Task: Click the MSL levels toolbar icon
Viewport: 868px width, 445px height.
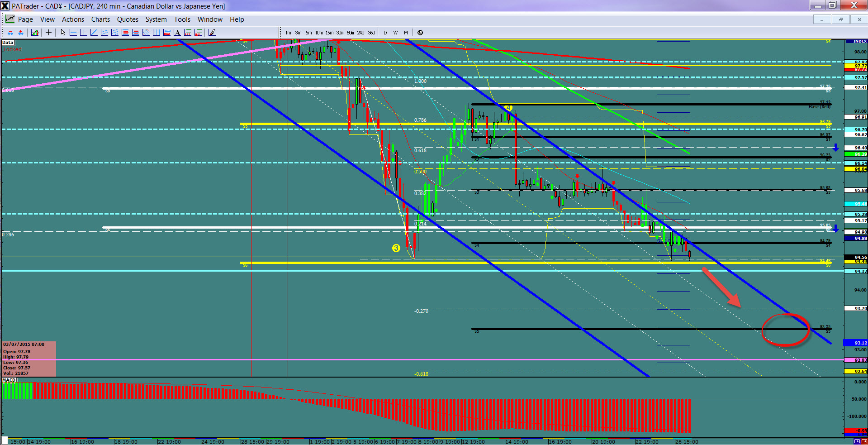Action: (x=198, y=32)
